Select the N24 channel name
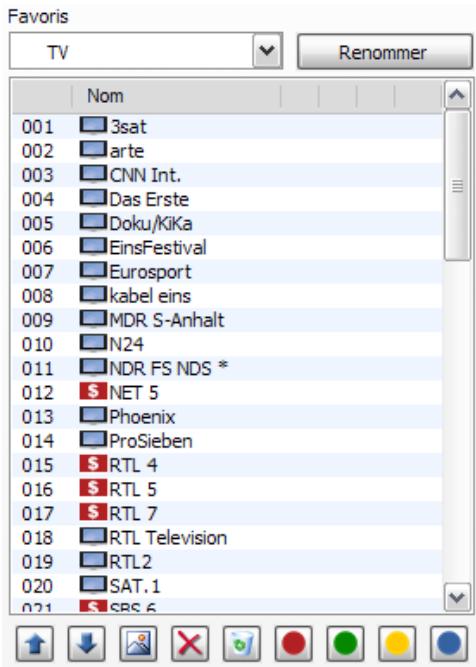 click(126, 344)
